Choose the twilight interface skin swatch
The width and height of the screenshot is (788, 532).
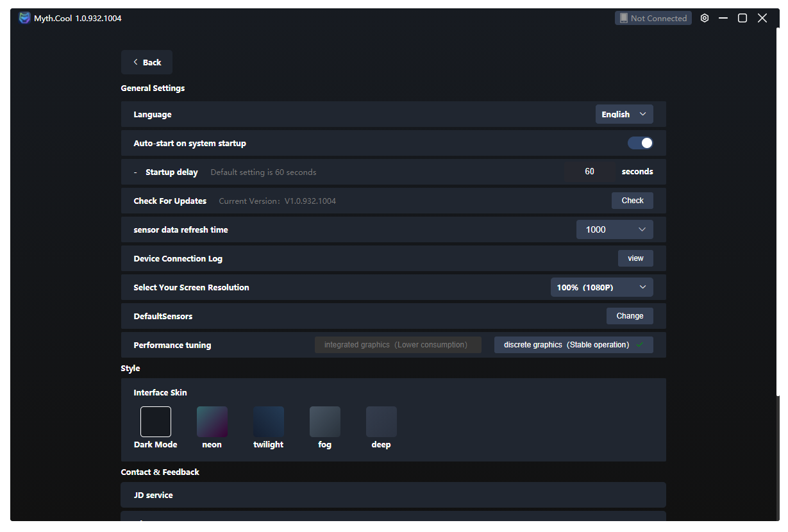coord(269,422)
